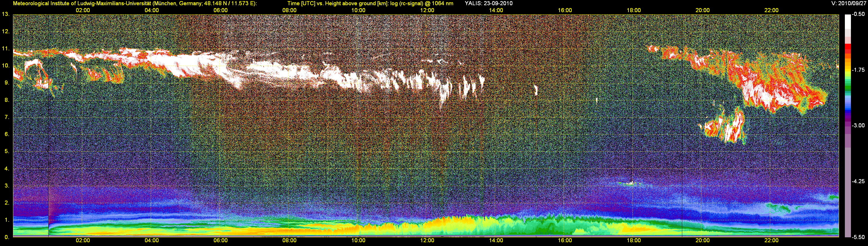Click the 16:00 label on the bottom time axis
The height and width of the screenshot is (246, 868).
(565, 240)
